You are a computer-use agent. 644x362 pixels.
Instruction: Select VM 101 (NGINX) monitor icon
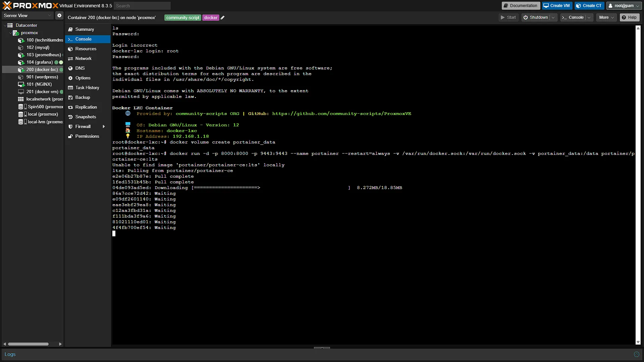[21, 84]
